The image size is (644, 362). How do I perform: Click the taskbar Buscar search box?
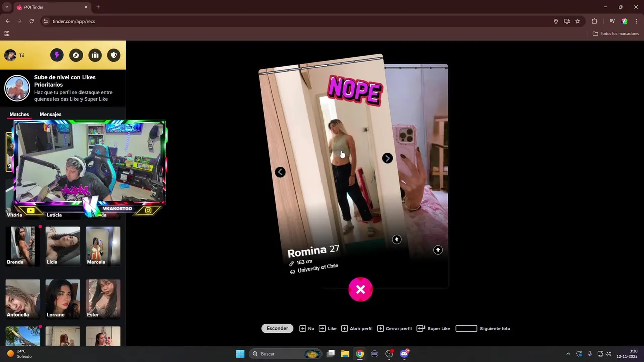coord(286,354)
